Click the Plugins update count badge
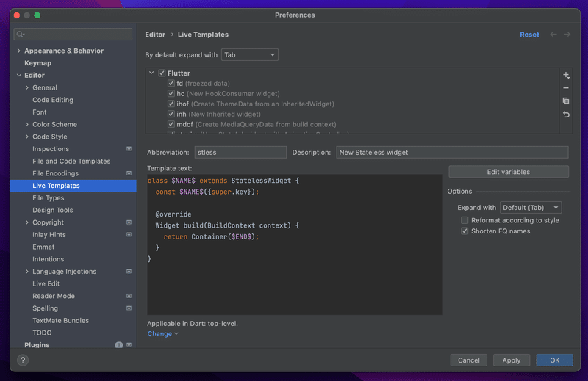Image resolution: width=588 pixels, height=381 pixels. [x=119, y=344]
